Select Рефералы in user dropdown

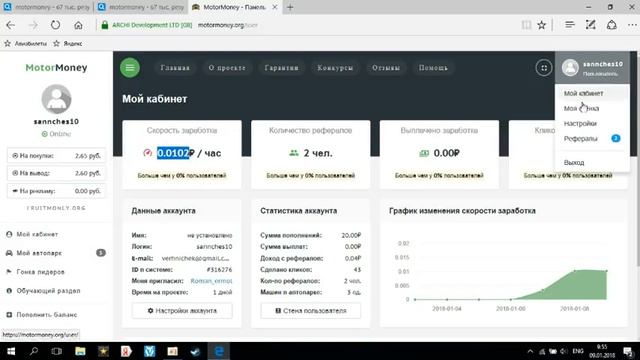(580, 139)
